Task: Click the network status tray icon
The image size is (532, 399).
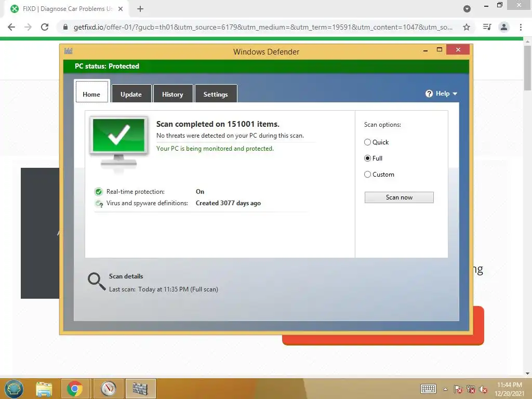Action: pos(471,389)
